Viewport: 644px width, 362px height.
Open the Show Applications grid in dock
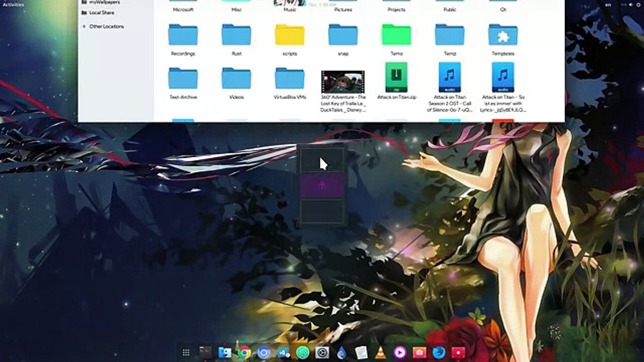pyautogui.click(x=186, y=353)
